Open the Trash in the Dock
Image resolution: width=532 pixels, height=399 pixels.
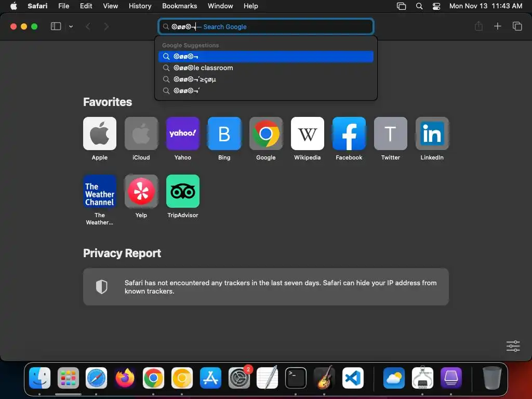click(492, 378)
